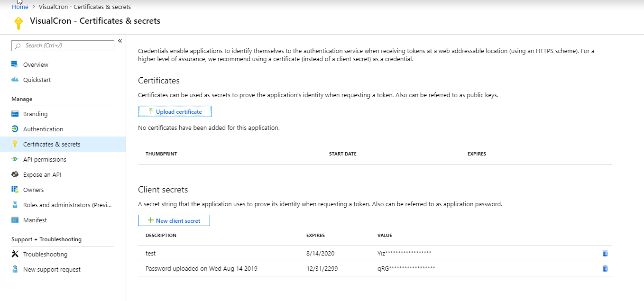Click the Overview grid icon in sidebar
644x301 pixels.
tap(15, 64)
